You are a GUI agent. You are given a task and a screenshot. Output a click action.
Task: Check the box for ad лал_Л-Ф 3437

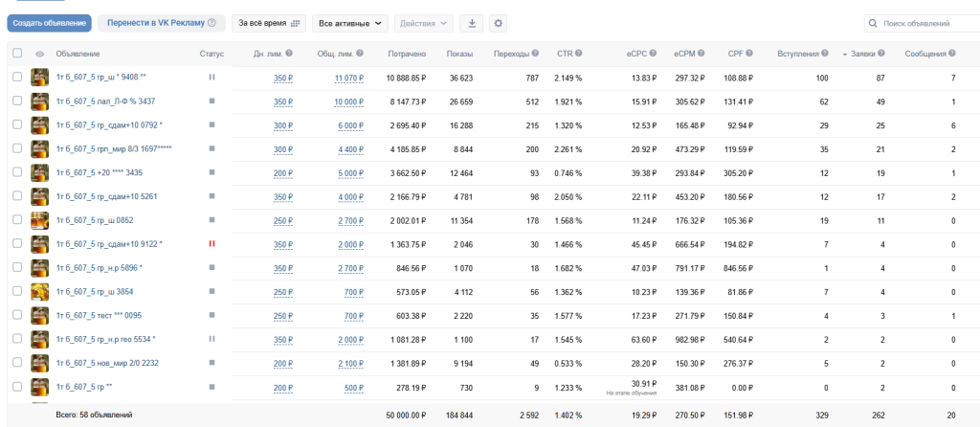tap(17, 101)
